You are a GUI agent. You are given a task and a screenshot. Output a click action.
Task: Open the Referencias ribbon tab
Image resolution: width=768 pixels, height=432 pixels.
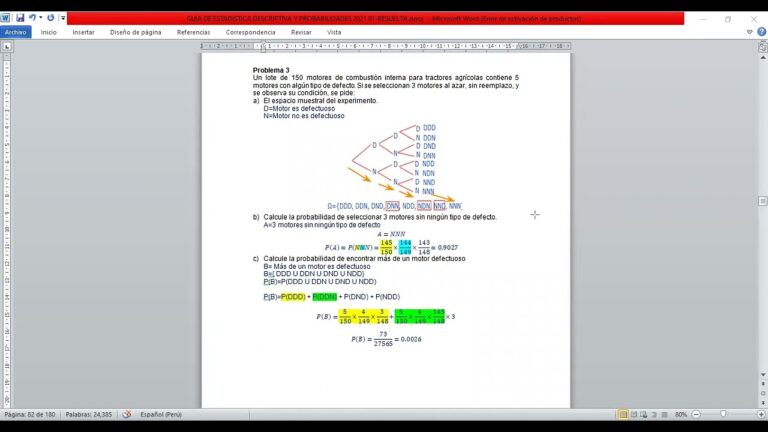tap(193, 32)
